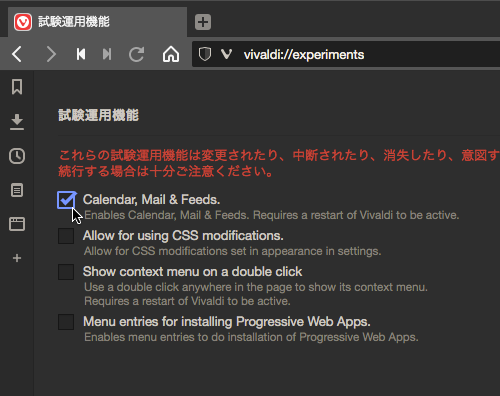Click Menu entries for installing Progressive Web Apps label
500x396 pixels.
pos(227,322)
